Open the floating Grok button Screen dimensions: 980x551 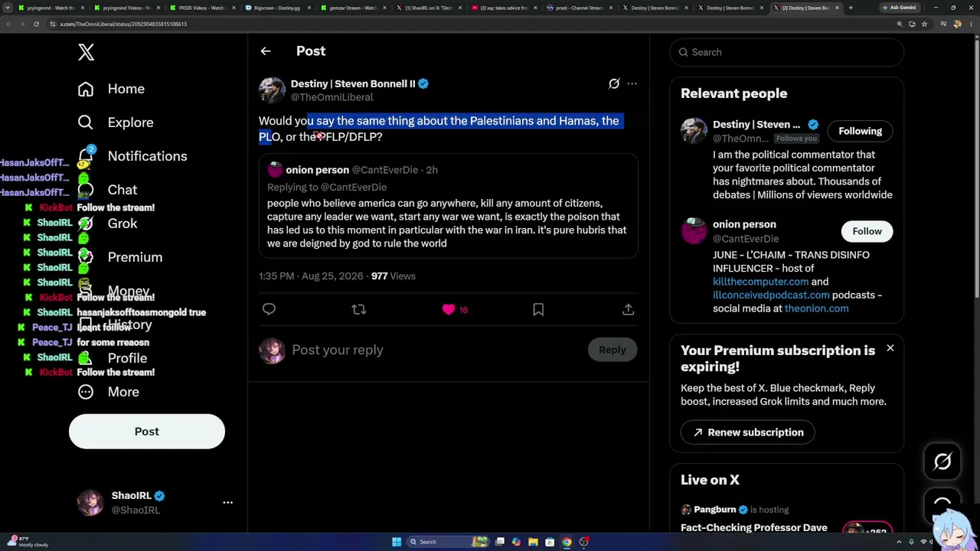942,461
